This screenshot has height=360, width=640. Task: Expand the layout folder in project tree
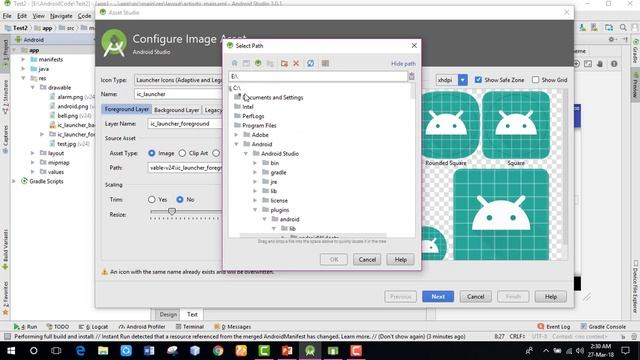pos(33,153)
